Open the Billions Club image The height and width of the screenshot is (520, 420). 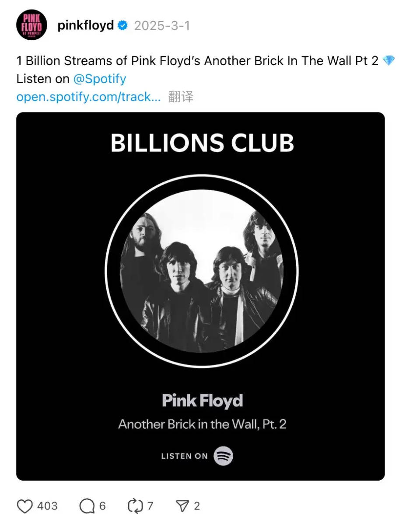tap(200, 296)
